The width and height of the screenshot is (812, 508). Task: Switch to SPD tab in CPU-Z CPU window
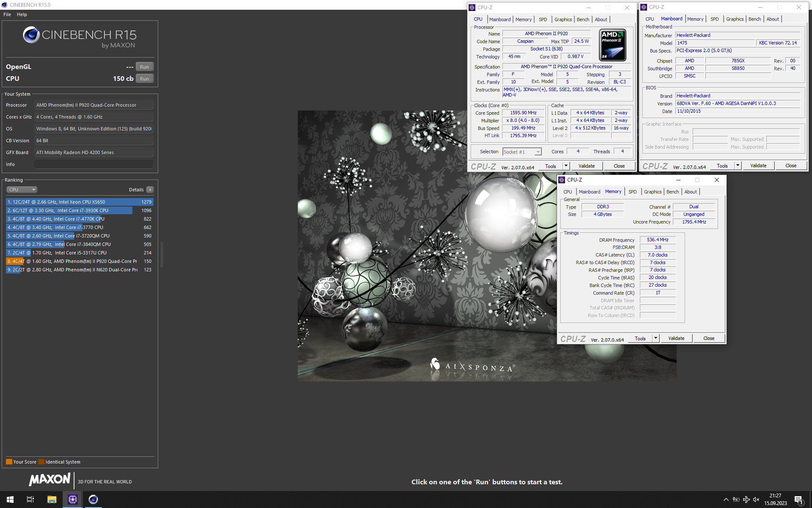click(x=543, y=19)
